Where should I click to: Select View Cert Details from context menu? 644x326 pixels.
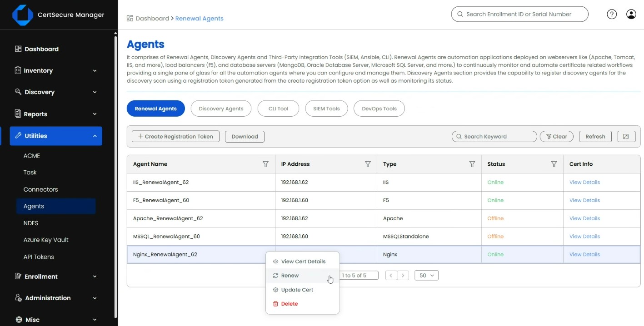303,262
